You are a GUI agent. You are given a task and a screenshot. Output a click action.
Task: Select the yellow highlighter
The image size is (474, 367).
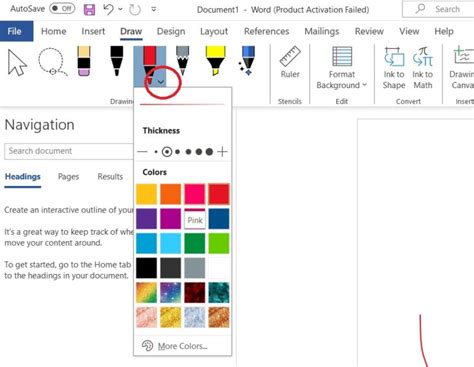tap(216, 61)
